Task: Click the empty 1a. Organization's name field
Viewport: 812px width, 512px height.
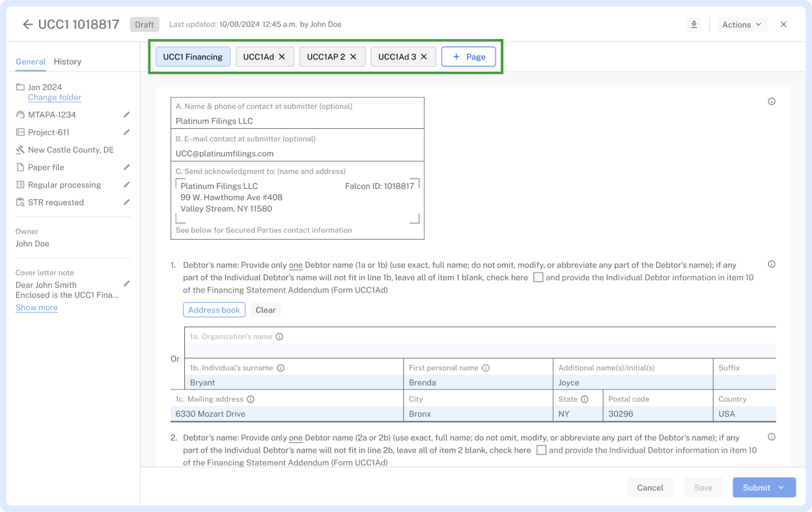Action: [481, 350]
